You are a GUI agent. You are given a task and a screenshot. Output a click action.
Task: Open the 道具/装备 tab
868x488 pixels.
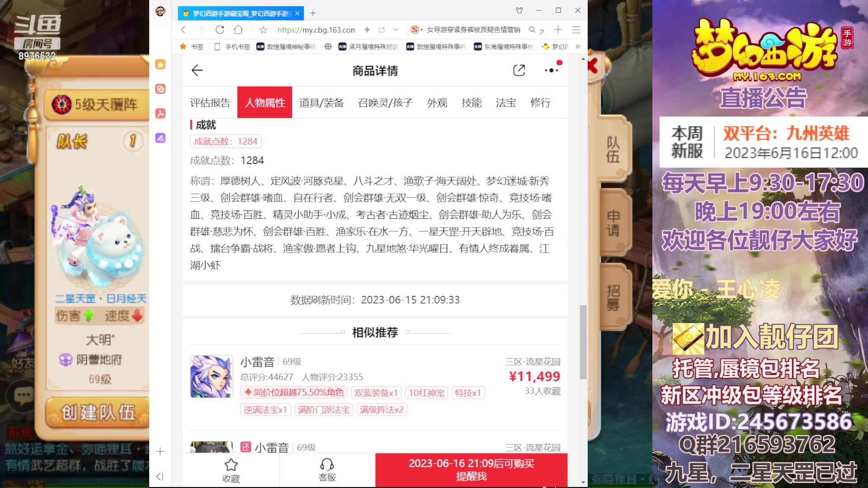[321, 103]
